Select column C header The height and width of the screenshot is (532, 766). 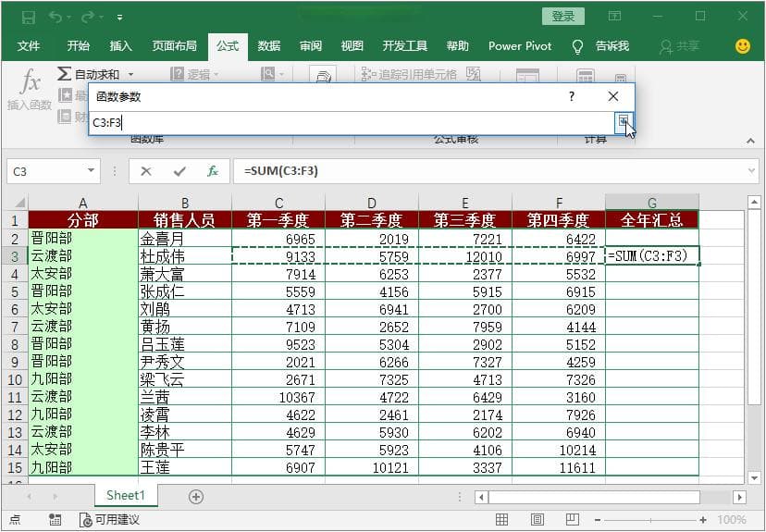278,203
